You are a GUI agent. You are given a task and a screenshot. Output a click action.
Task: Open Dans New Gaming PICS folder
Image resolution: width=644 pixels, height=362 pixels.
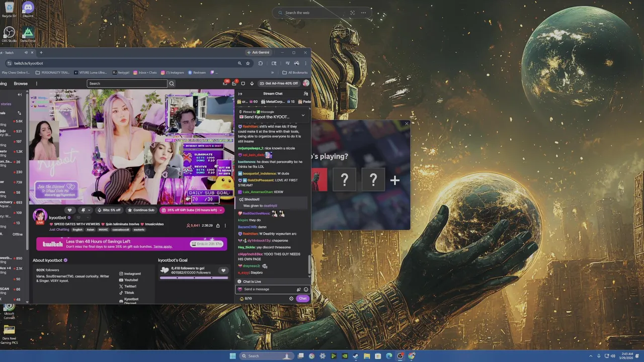point(9,335)
